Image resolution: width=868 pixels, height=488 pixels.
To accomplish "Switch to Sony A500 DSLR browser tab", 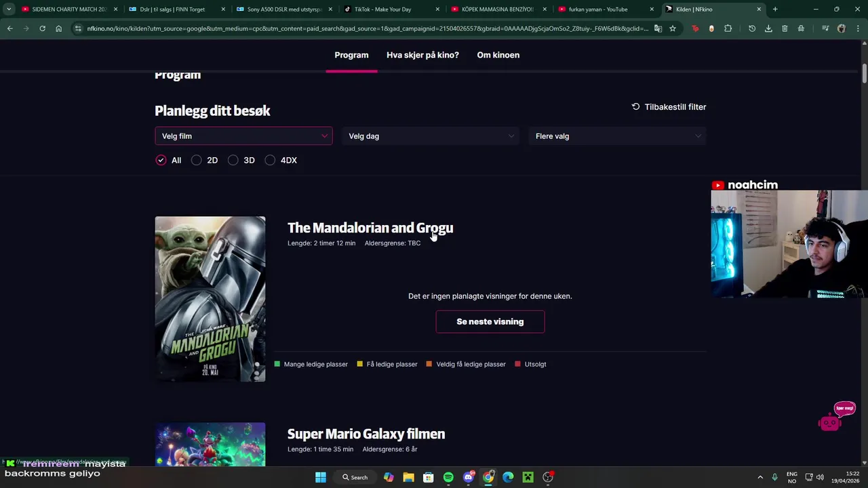I will [x=283, y=9].
